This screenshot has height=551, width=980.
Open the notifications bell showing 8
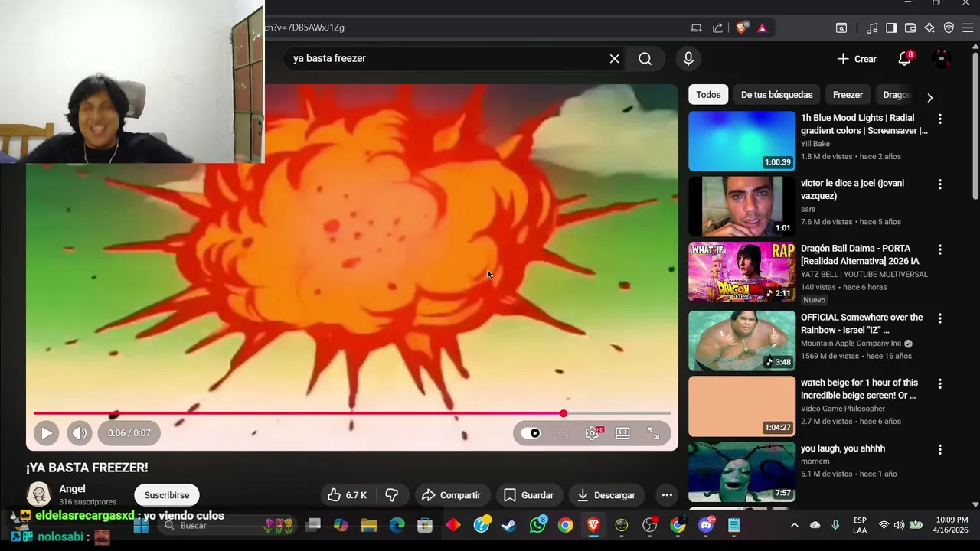point(905,59)
